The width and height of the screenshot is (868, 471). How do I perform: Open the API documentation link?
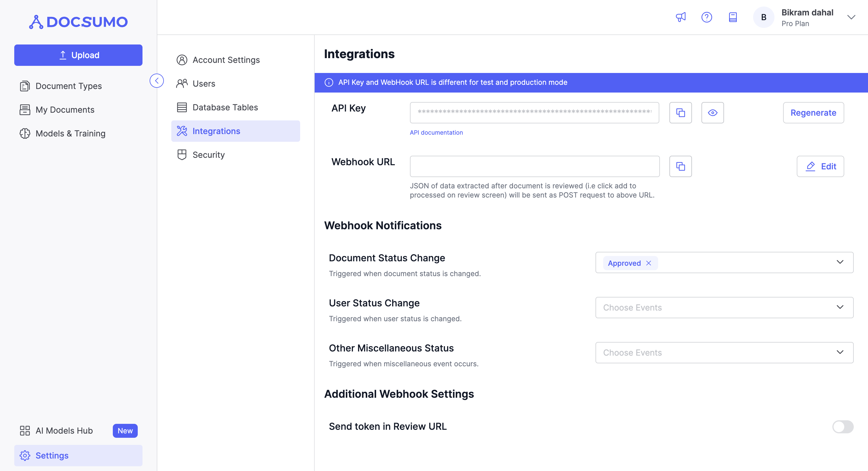coord(436,132)
